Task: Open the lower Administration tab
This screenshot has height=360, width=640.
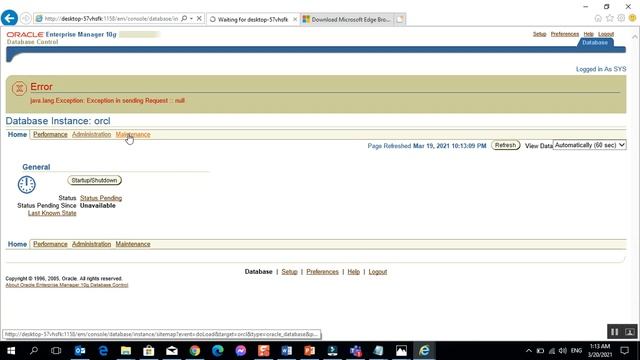Action: coord(91,244)
